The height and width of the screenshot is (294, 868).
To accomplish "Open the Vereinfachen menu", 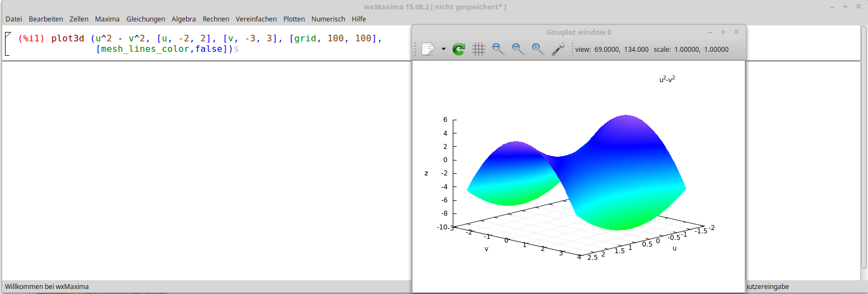I will tap(256, 19).
